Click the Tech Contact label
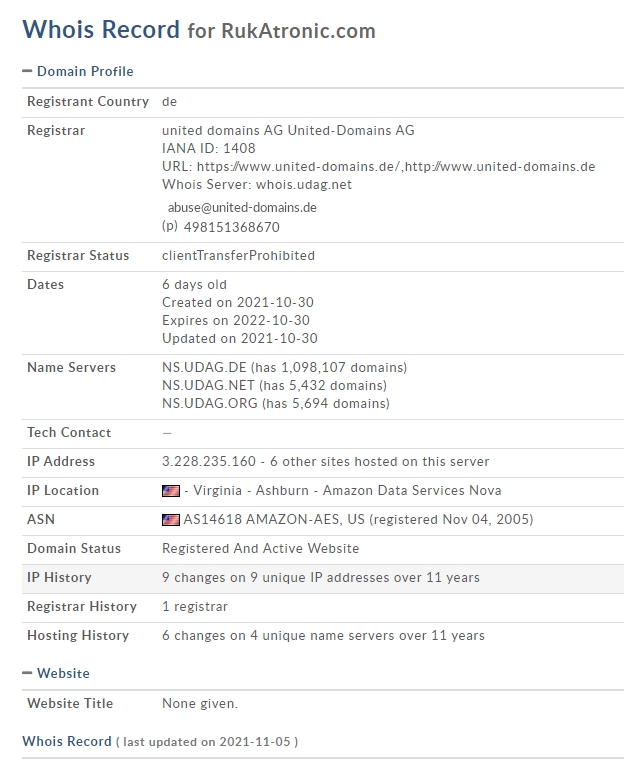The image size is (624, 760). 69,432
